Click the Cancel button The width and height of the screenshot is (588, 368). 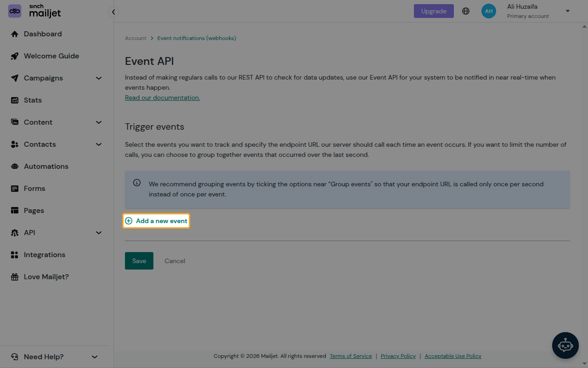[175, 261]
